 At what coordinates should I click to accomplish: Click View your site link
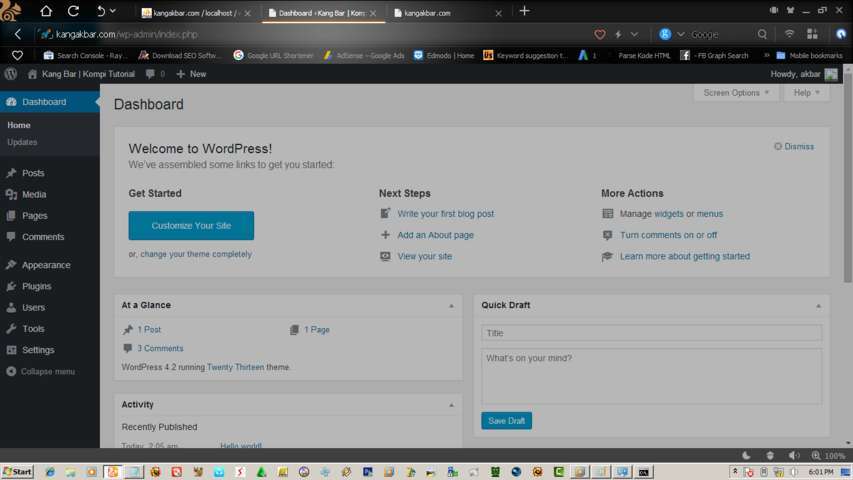tap(424, 256)
